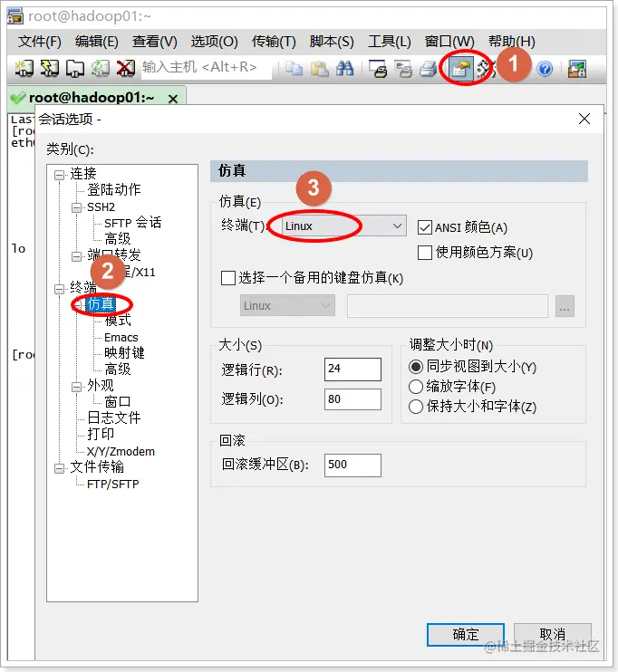The image size is (618, 672).
Task: Click the Copy toolbar icon
Action: pyautogui.click(x=295, y=69)
